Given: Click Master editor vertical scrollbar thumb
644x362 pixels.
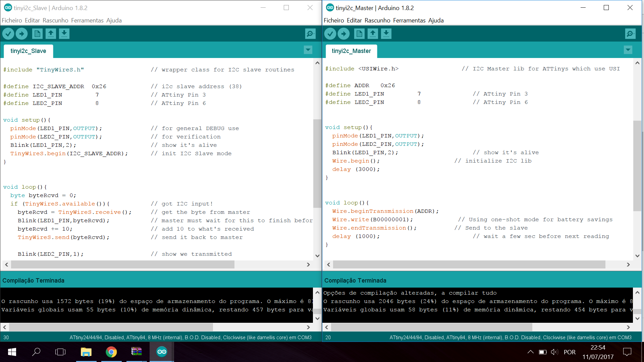Looking at the screenshot, I should pyautogui.click(x=637, y=166).
